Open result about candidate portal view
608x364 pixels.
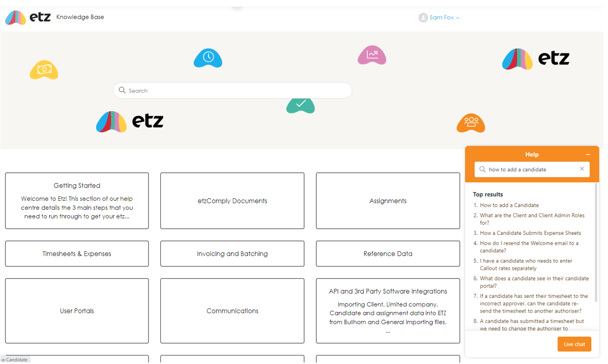tap(534, 282)
